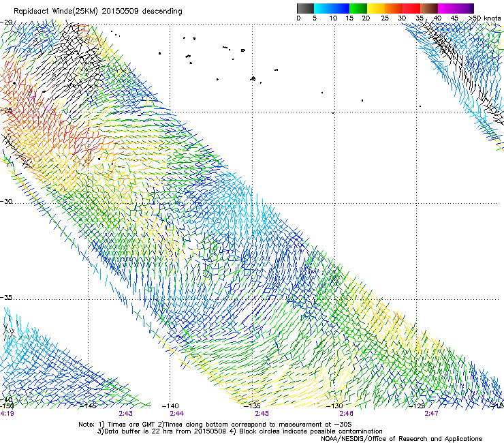Click the gray 0-5 knots color swatch
Image resolution: width=504 pixels, height=443 pixels.
click(305, 8)
